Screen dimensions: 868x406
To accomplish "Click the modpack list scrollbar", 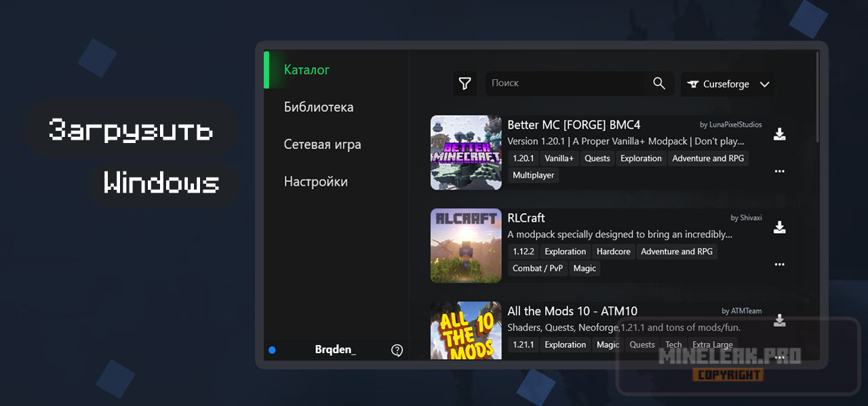I will click(818, 97).
